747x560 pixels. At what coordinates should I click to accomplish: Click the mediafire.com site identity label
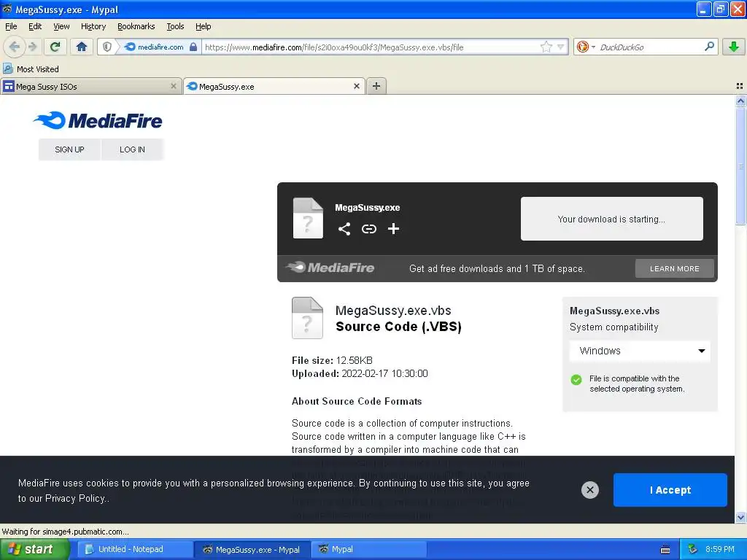160,47
